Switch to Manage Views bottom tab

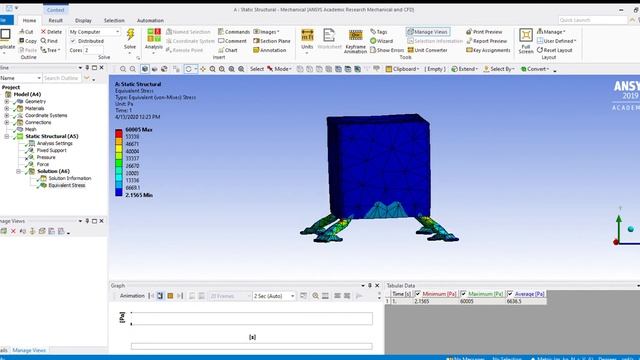click(29, 350)
